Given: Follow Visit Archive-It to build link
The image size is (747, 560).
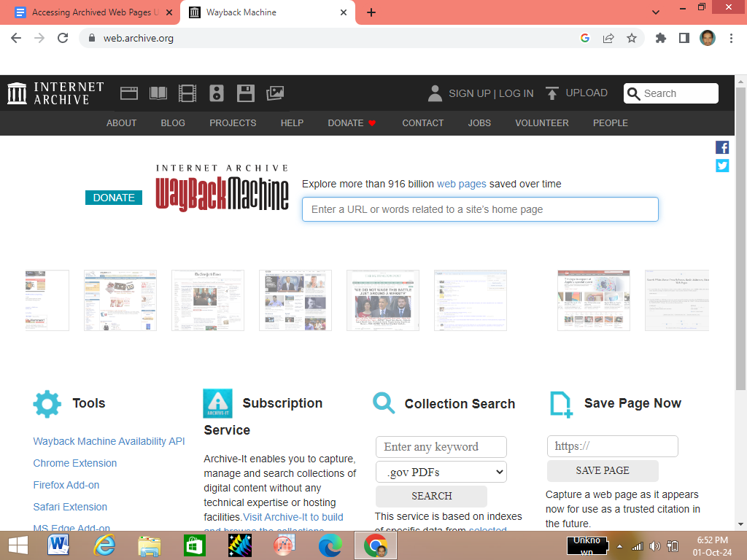Looking at the screenshot, I should tap(293, 517).
